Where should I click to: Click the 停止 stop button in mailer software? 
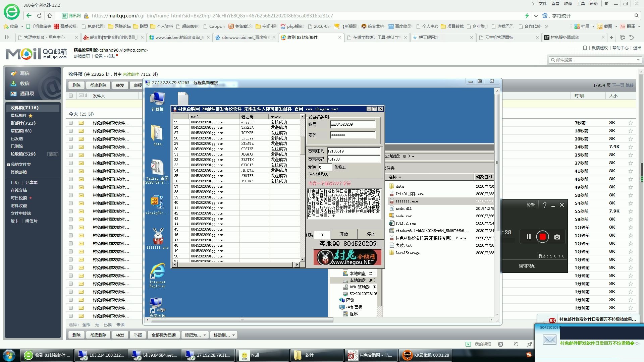pyautogui.click(x=371, y=234)
